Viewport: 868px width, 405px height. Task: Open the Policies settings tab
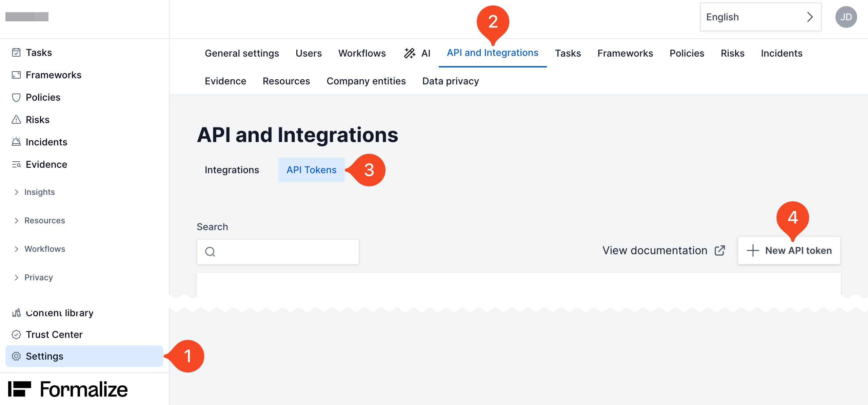tap(687, 53)
